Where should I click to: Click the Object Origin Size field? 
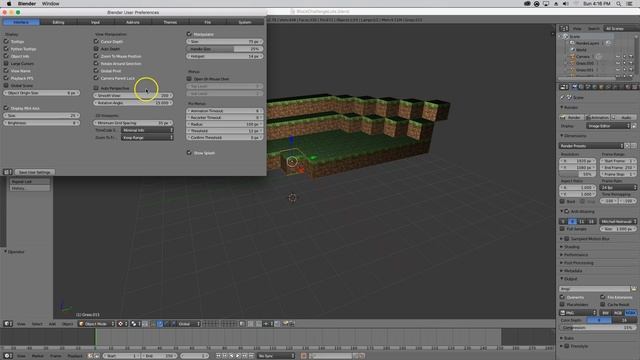click(42, 93)
